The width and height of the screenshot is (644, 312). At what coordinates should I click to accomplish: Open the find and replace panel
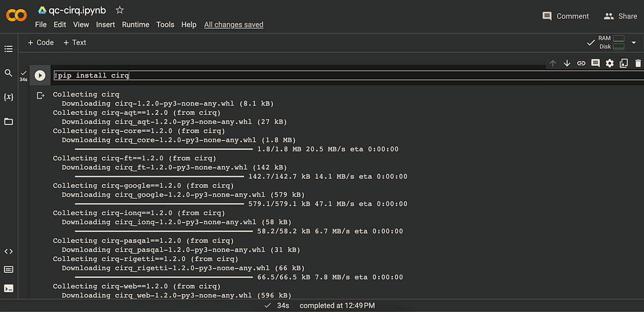point(8,73)
